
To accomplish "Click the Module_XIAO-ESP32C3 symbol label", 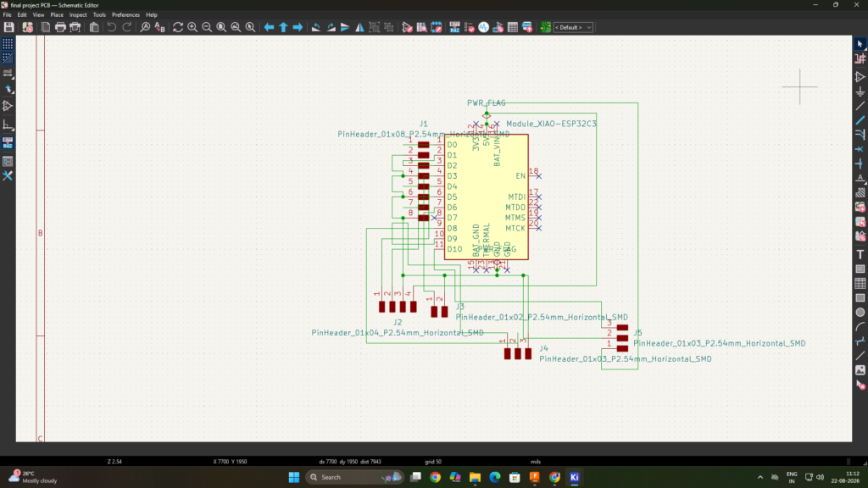I will coord(551,124).
